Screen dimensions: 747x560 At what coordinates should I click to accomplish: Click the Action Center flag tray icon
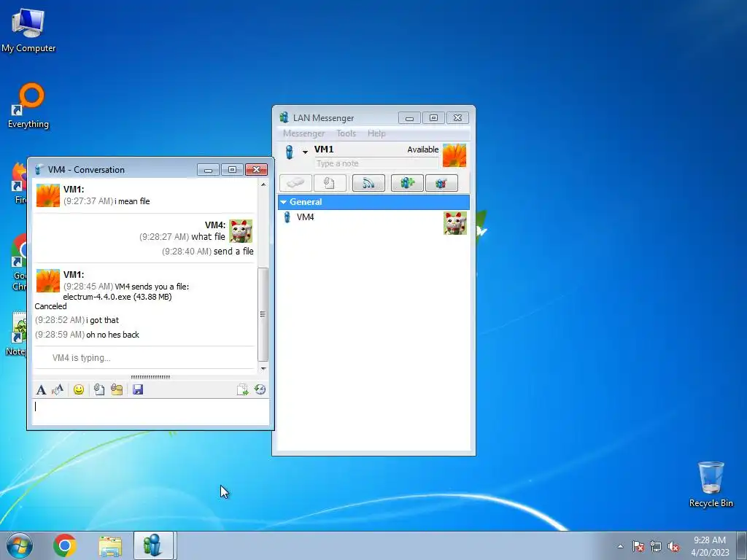638,546
